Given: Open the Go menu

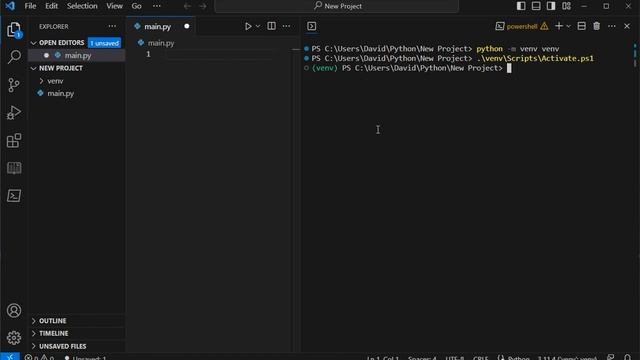Looking at the screenshot, I should click(136, 6).
